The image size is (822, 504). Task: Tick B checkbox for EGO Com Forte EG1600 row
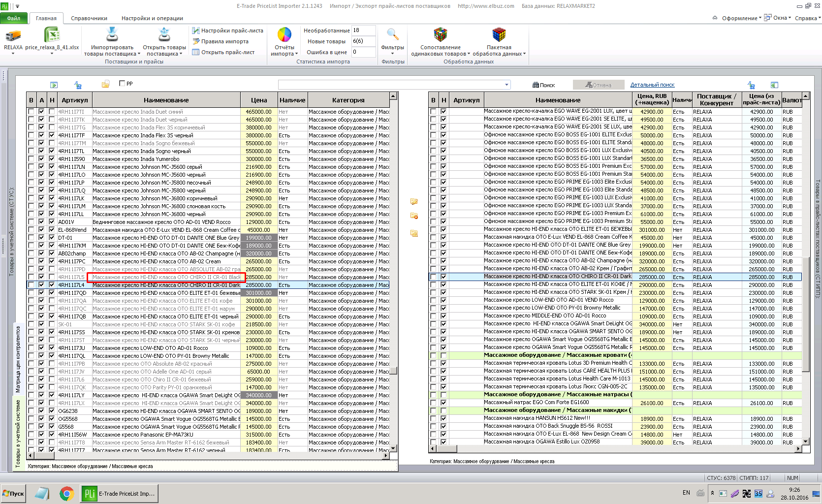433,403
